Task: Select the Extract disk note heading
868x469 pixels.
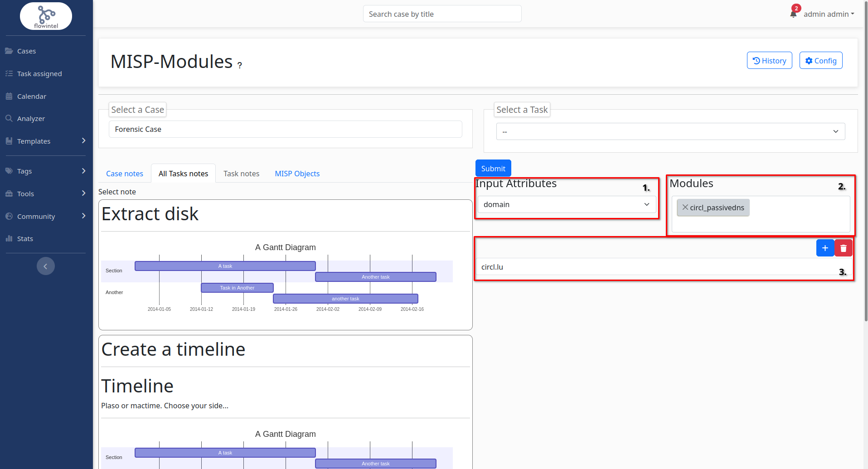Action: (x=150, y=214)
